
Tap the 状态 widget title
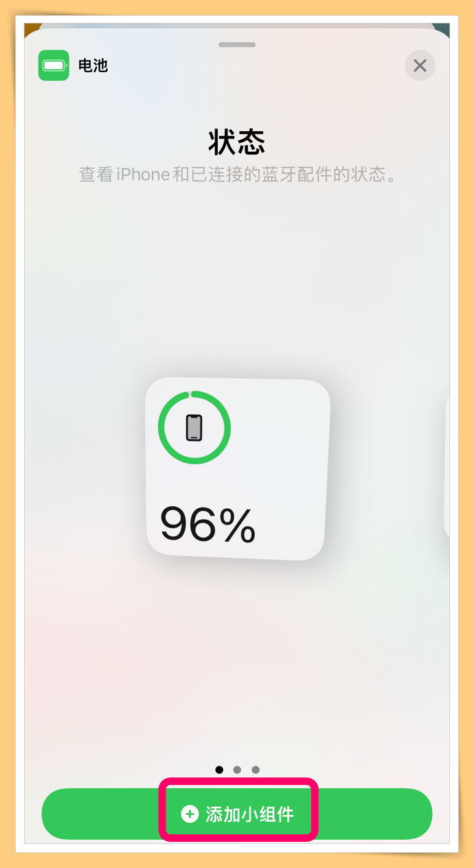pyautogui.click(x=237, y=142)
